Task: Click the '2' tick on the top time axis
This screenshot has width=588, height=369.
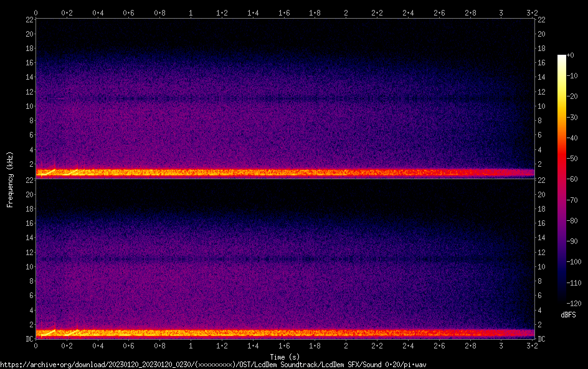Action: pos(346,12)
